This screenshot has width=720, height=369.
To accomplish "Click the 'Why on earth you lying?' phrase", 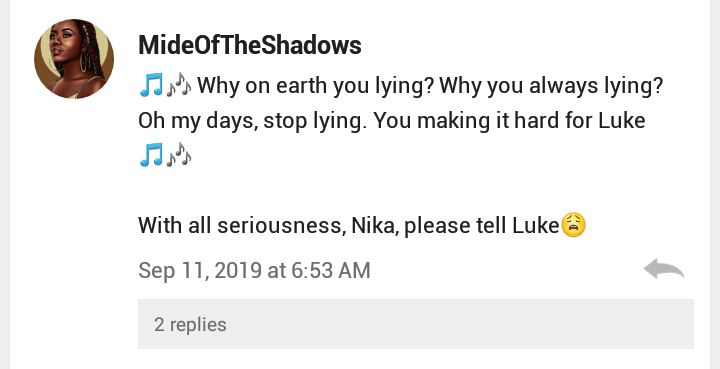I will 315,86.
